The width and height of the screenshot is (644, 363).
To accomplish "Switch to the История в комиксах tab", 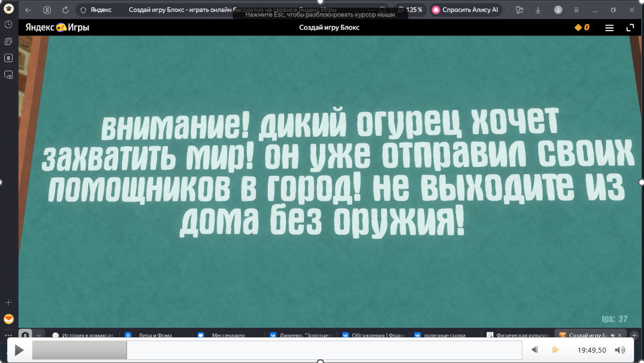I will pyautogui.click(x=84, y=335).
